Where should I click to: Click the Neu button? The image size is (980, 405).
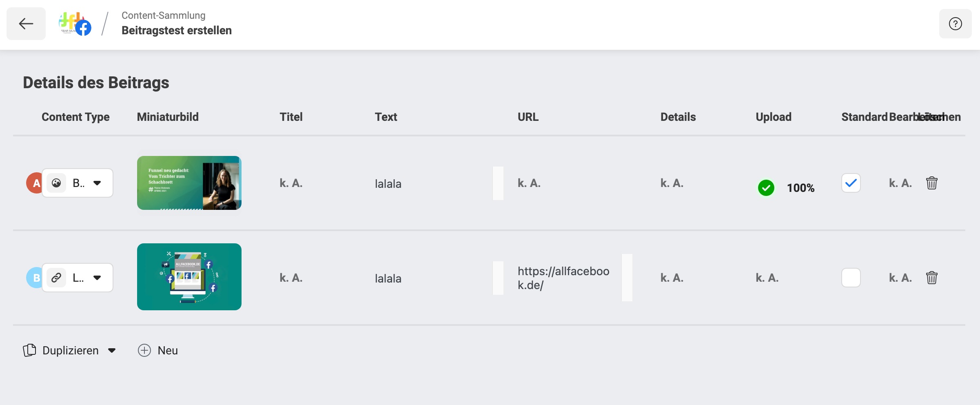click(158, 350)
